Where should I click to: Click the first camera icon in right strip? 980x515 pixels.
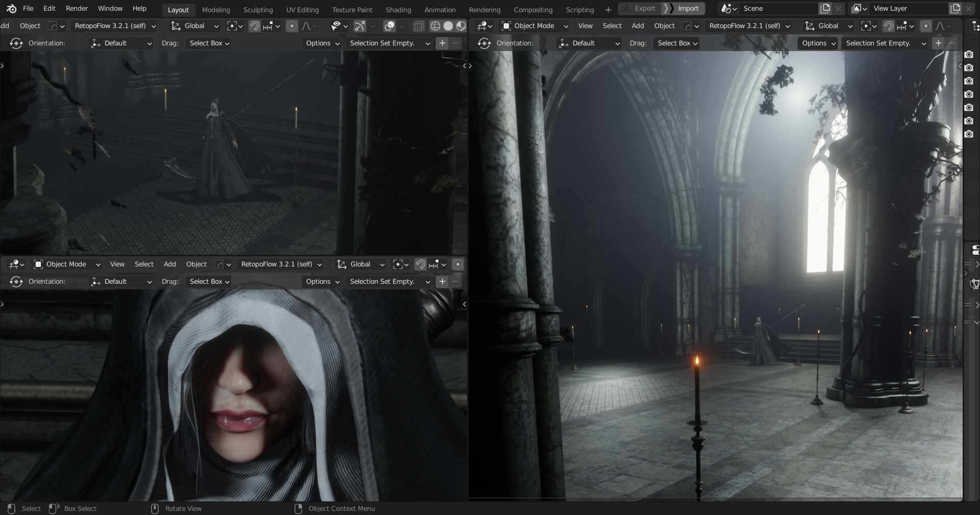pos(969,55)
